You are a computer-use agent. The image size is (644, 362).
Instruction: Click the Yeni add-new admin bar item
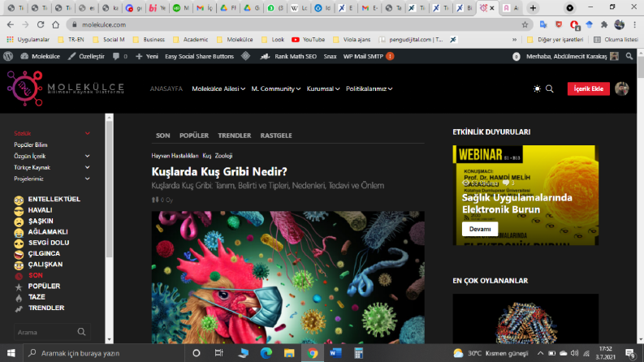[147, 56]
